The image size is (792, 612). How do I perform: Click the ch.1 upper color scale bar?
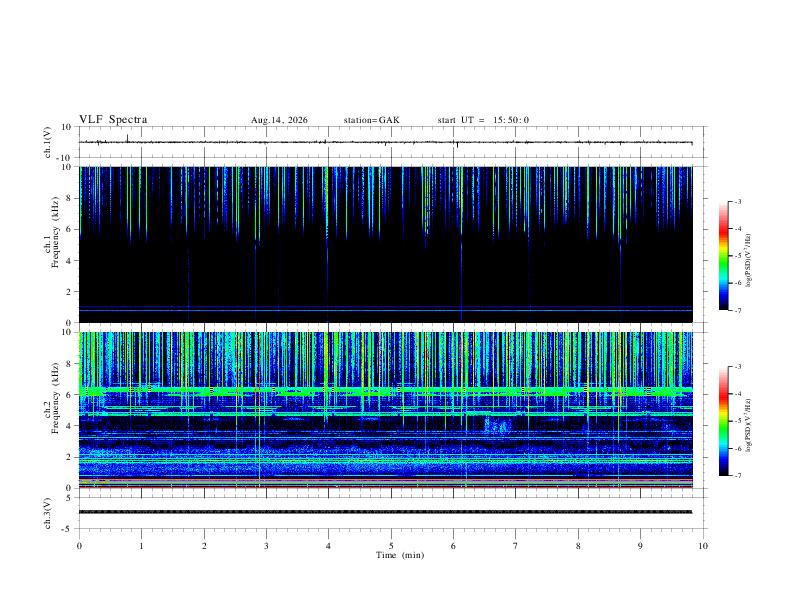pos(723,256)
